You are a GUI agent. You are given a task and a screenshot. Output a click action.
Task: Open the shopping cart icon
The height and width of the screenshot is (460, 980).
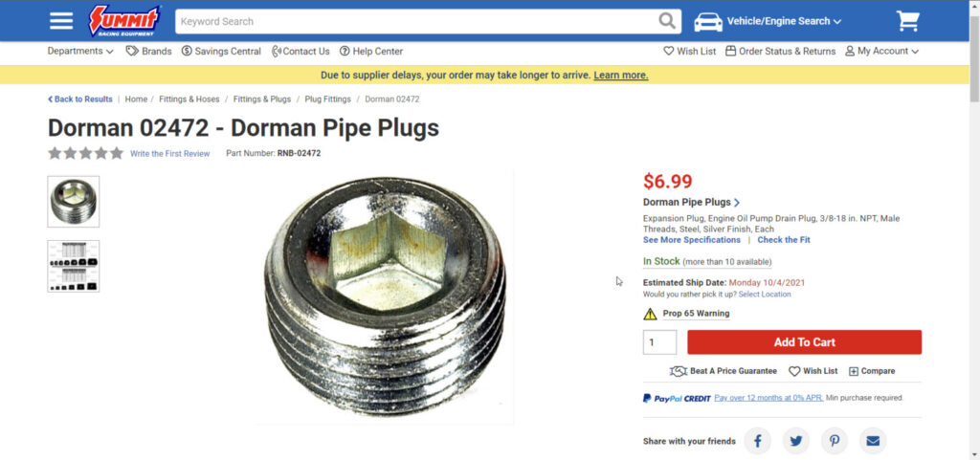tap(907, 21)
